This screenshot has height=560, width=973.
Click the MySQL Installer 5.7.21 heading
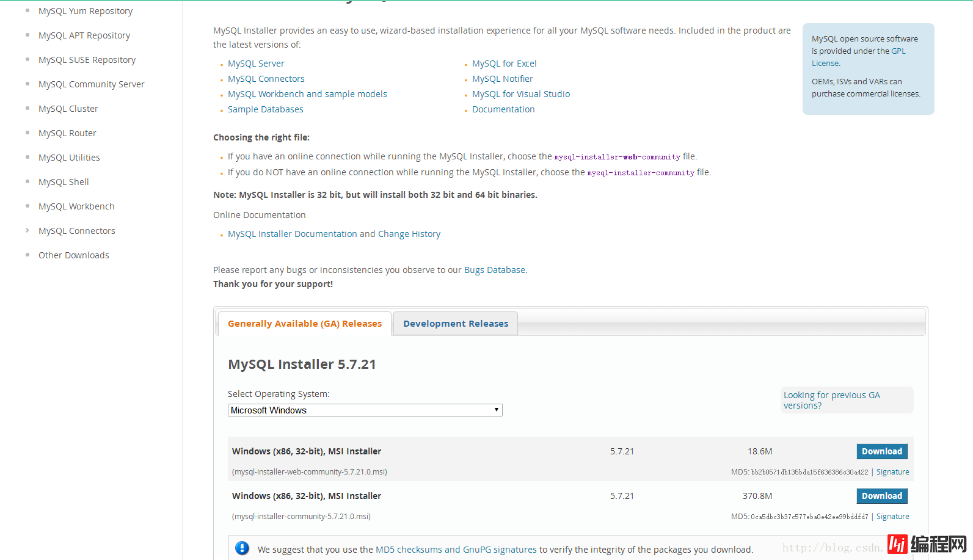coord(302,365)
